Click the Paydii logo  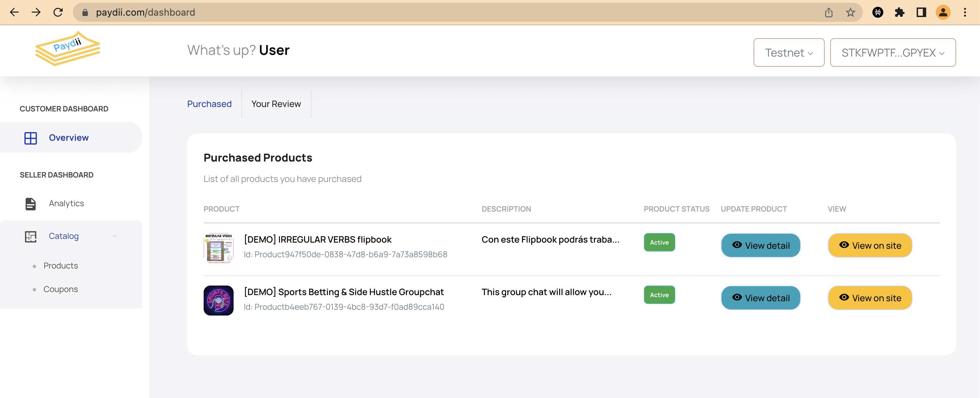[68, 49]
